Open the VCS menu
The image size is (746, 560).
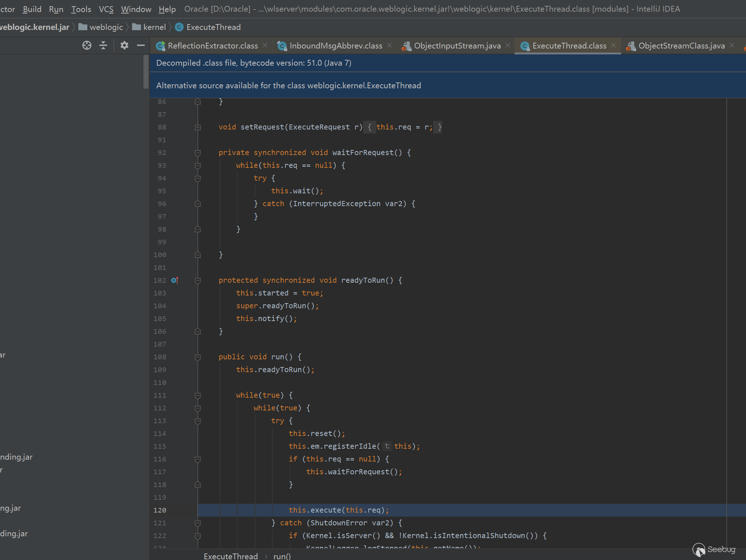(106, 9)
